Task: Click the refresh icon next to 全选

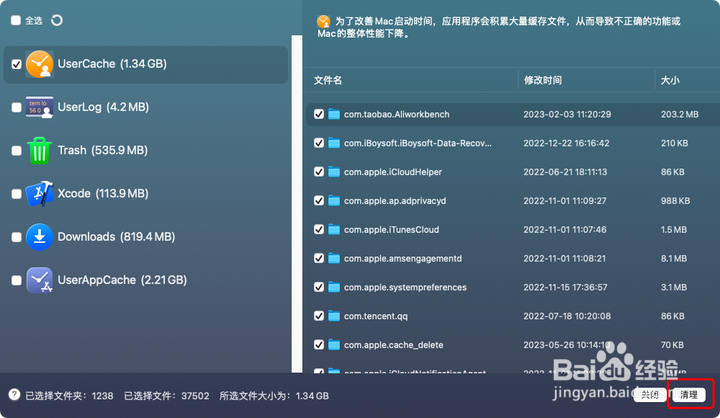Action: (x=57, y=20)
